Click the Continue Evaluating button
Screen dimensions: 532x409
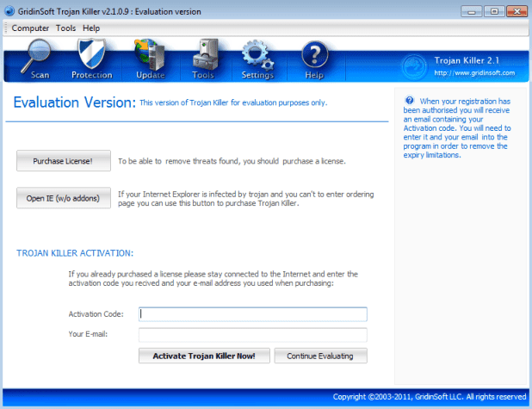[x=320, y=356]
